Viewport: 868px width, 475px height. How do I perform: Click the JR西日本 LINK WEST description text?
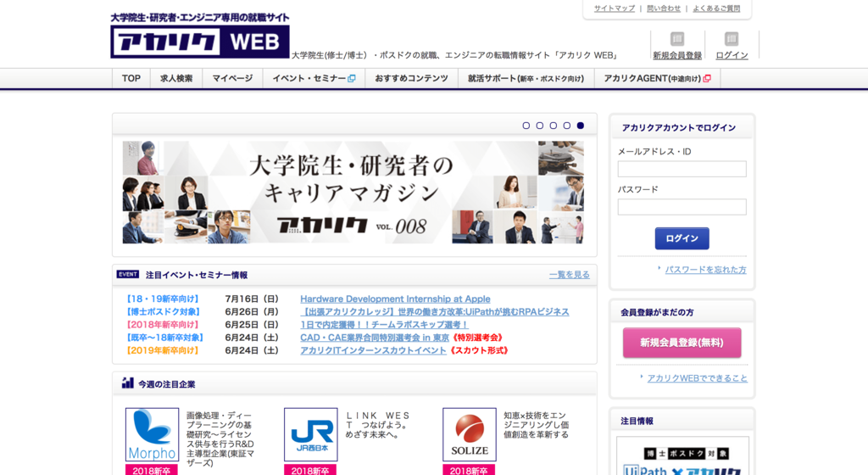378,425
